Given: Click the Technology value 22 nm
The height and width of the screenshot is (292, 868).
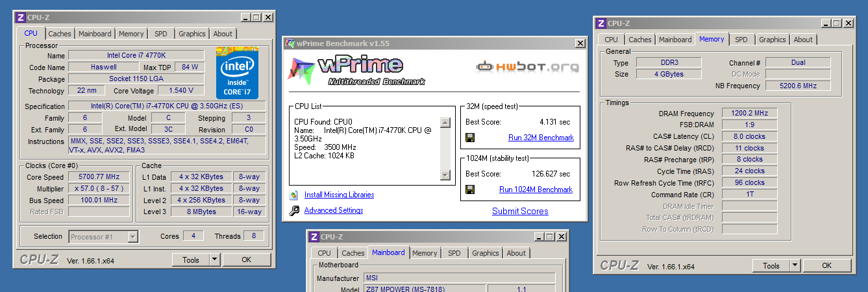Looking at the screenshot, I should 86,91.
